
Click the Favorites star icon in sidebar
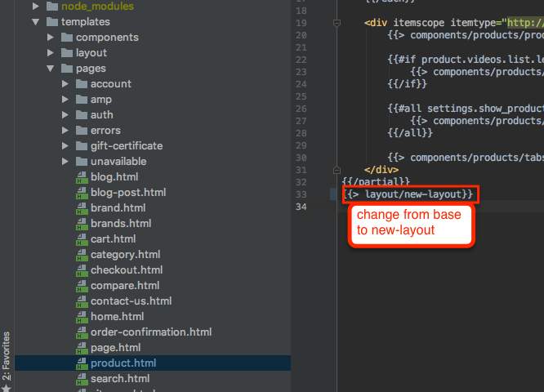(7, 387)
